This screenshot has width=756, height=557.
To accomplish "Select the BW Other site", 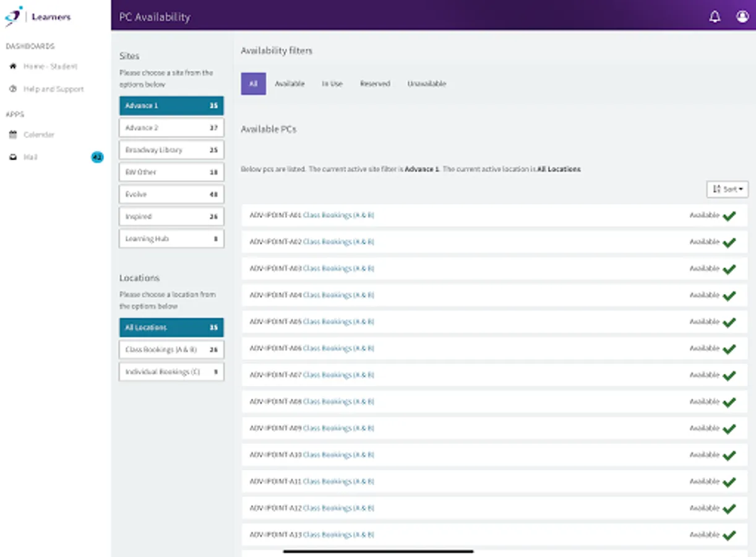I will (x=171, y=172).
